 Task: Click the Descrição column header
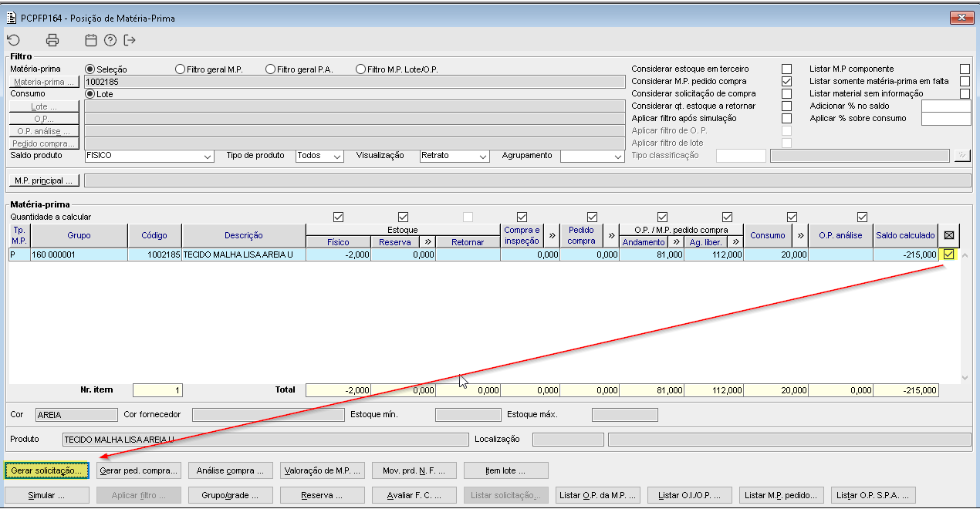coord(244,235)
